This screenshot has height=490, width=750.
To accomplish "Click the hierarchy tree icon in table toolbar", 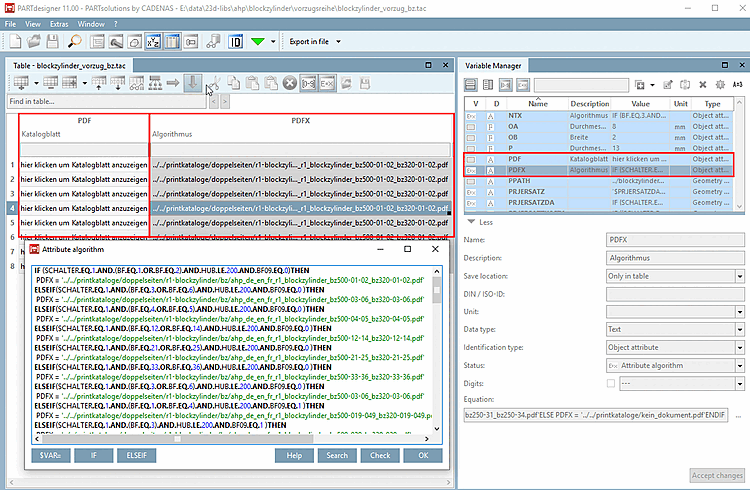I will [155, 83].
